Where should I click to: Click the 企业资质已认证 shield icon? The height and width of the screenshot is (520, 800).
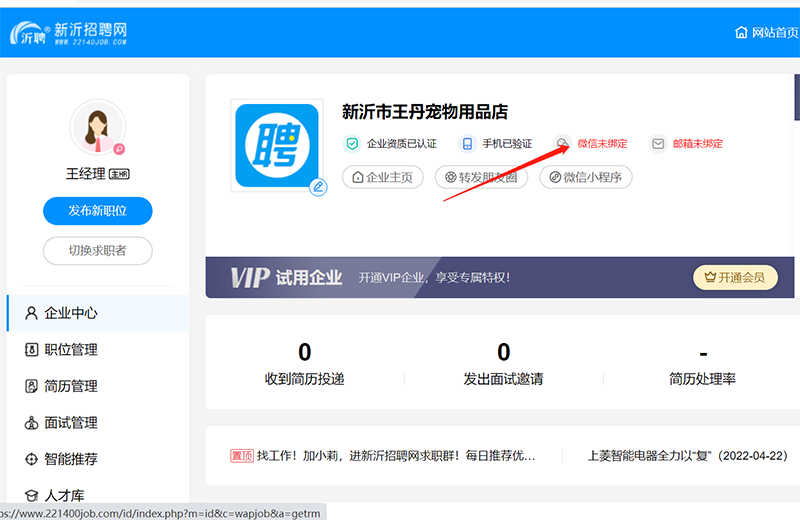pos(352,144)
